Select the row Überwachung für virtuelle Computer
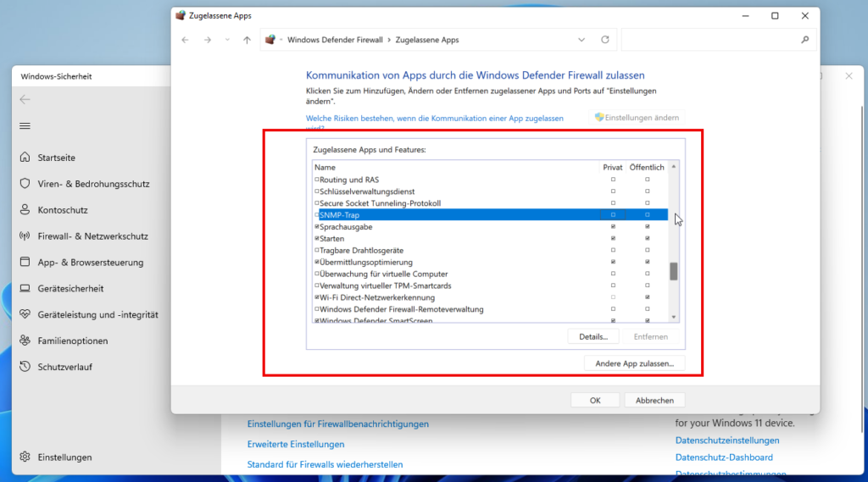 click(x=491, y=274)
